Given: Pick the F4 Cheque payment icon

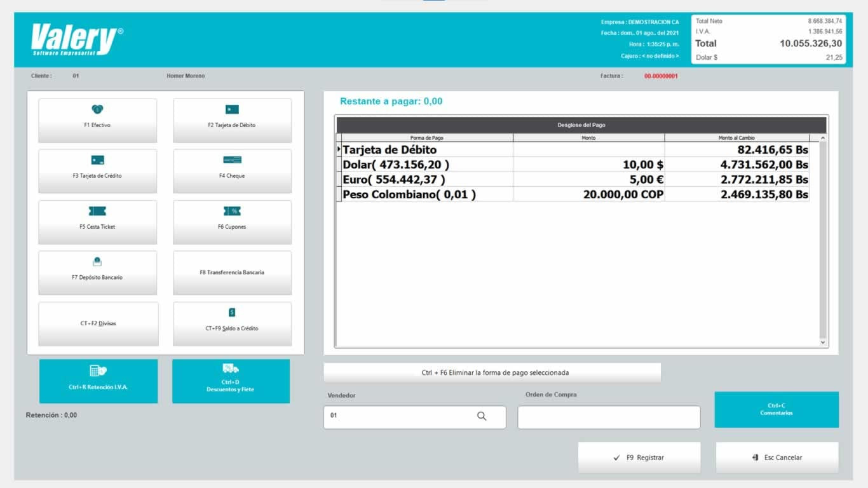Looking at the screenshot, I should 232,160.
